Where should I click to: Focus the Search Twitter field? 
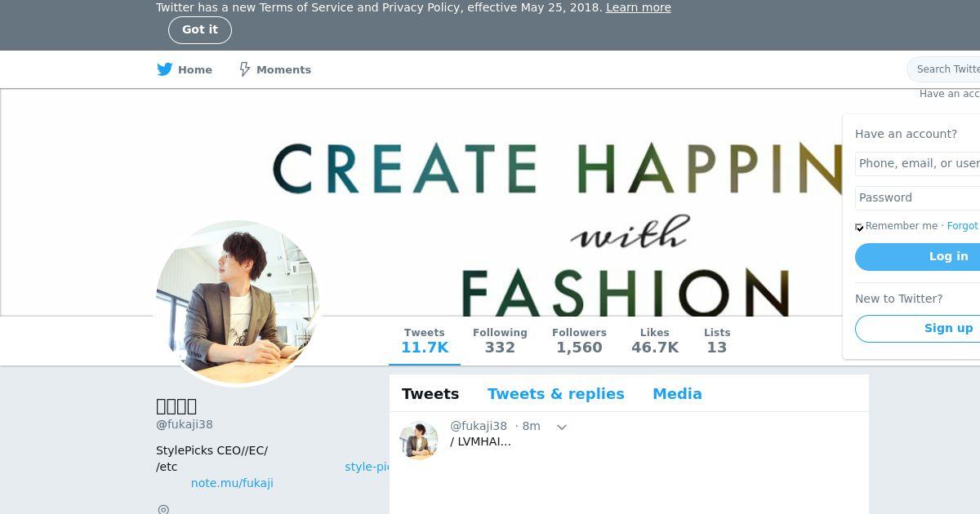[x=943, y=69]
